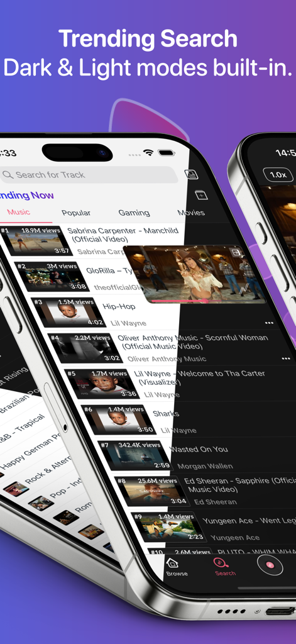Tap the Search tab icon
The height and width of the screenshot is (644, 296).
(x=222, y=563)
